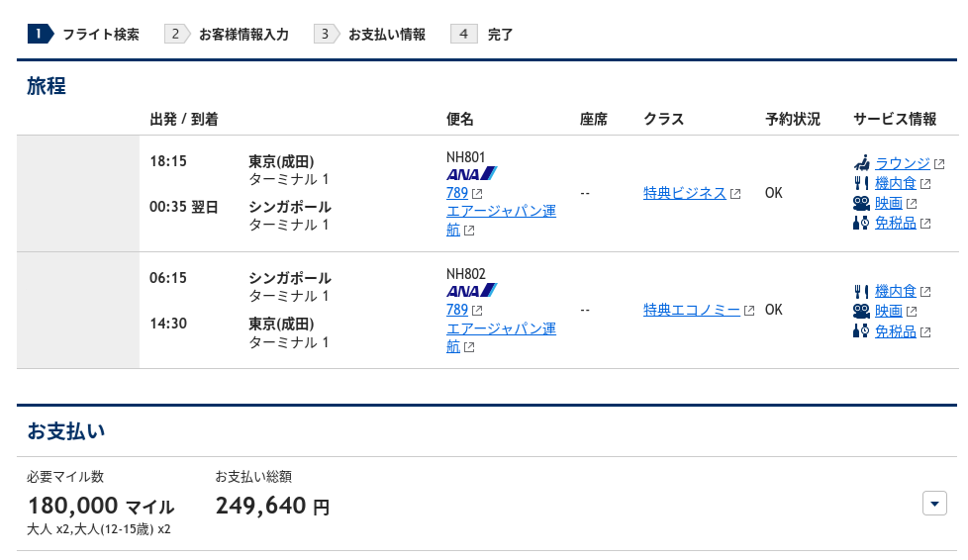This screenshot has width=968, height=560.
Task: Expand the payment details dropdown arrow
Action: tap(934, 504)
